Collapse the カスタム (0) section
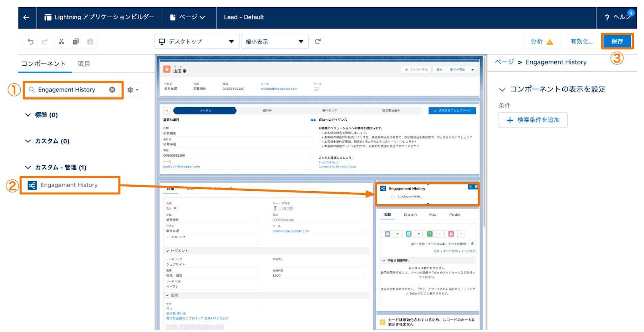The height and width of the screenshot is (332, 644). 28,141
